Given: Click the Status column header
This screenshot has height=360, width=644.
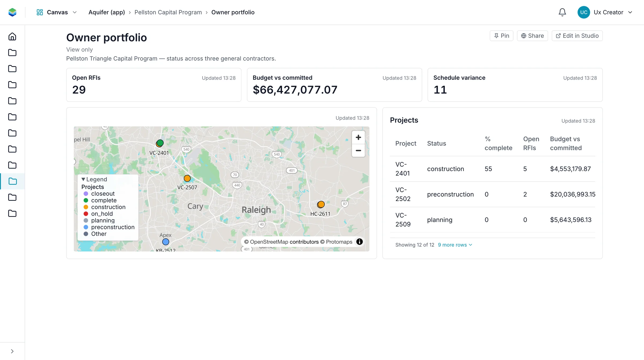Looking at the screenshot, I should [x=436, y=143].
